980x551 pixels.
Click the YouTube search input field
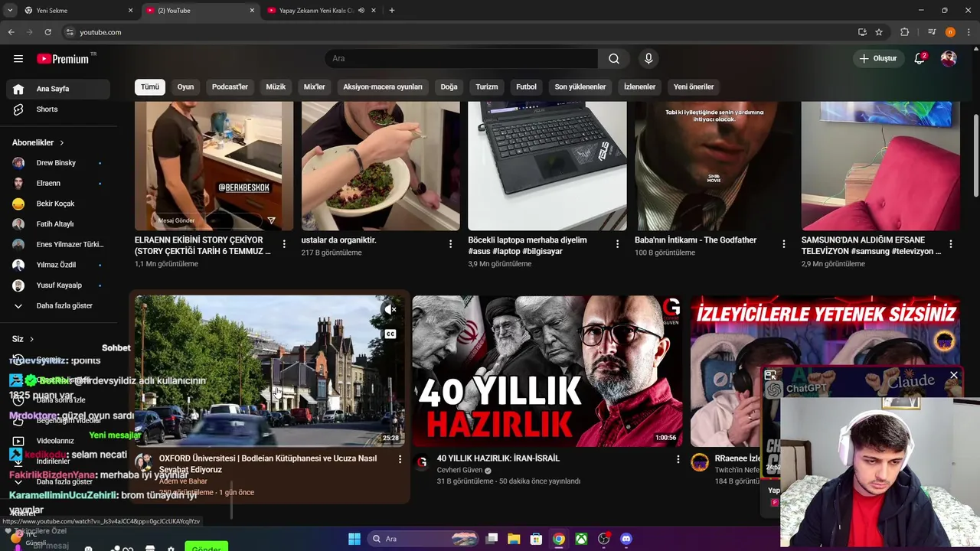point(462,59)
